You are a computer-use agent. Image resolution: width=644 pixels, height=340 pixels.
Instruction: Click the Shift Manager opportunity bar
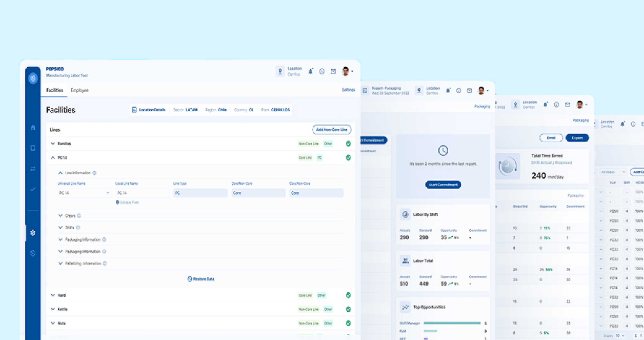click(452, 323)
